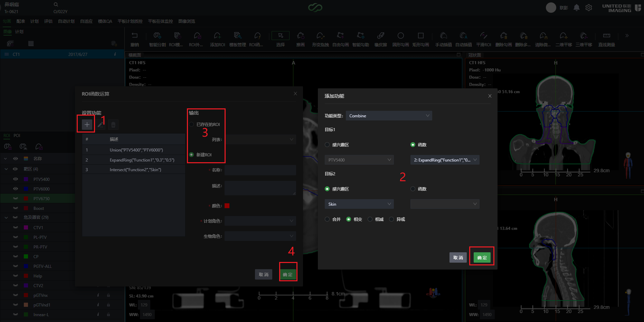Click the 自动插值 auto interpolation tool
This screenshot has height=322, width=644.
point(464,39)
